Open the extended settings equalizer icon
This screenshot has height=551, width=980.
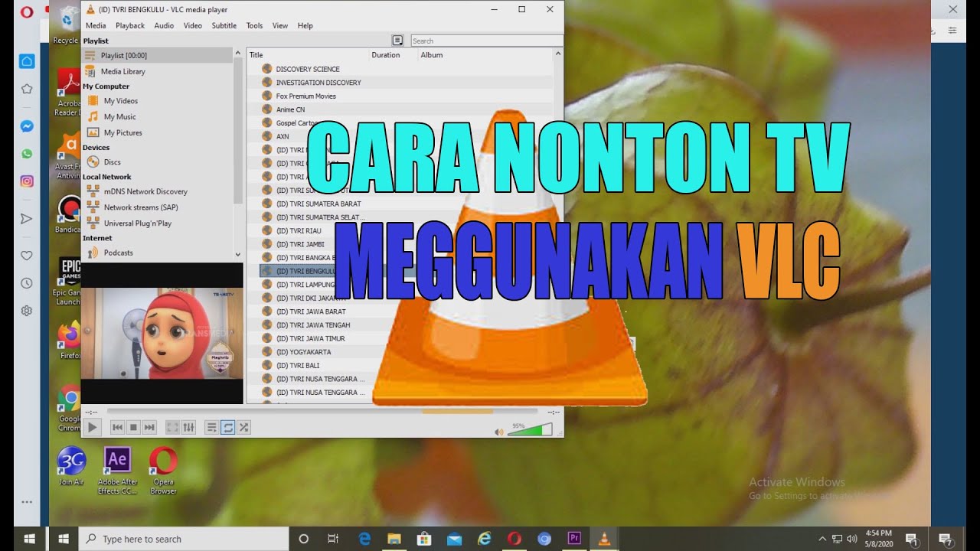pyautogui.click(x=189, y=428)
